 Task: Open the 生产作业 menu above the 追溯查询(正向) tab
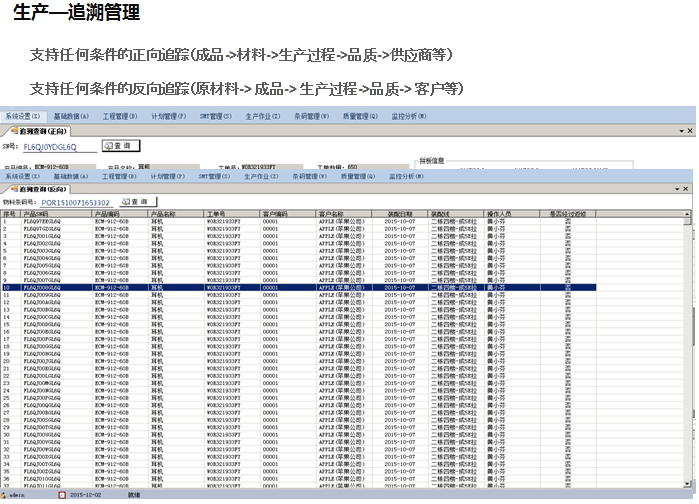pyautogui.click(x=263, y=116)
